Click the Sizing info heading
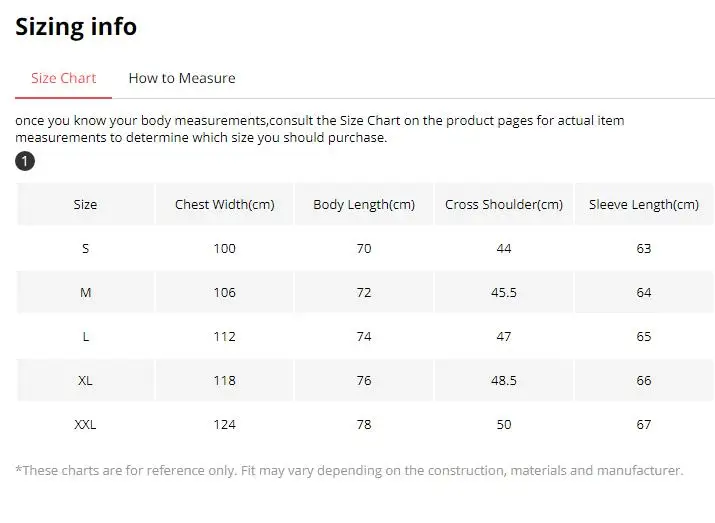This screenshot has width=715, height=523. 76,27
